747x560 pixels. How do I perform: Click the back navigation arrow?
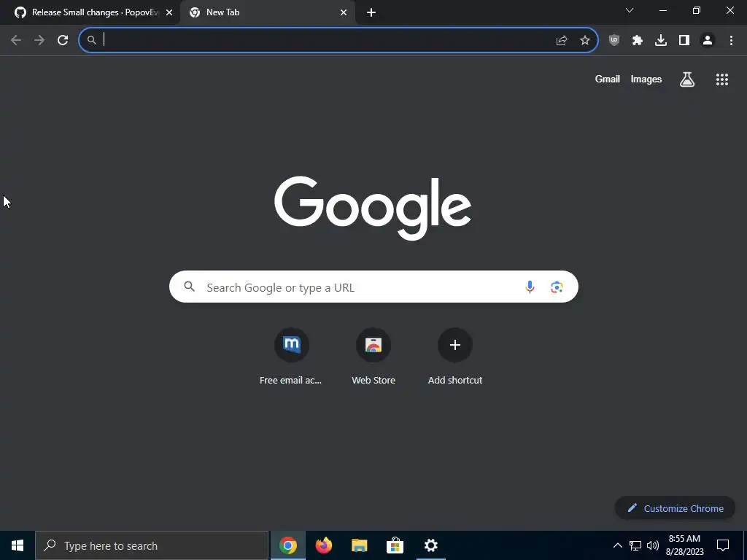tap(16, 41)
